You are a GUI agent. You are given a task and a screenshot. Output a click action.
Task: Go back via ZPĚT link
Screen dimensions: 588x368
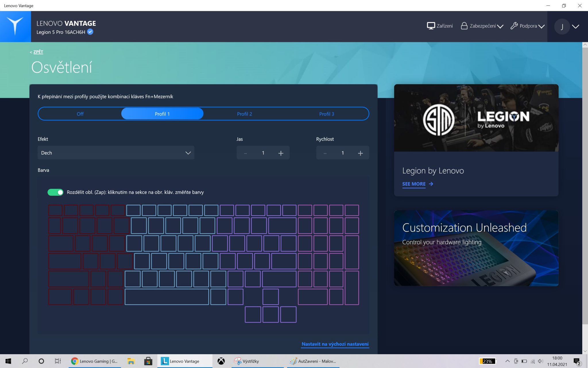38,52
